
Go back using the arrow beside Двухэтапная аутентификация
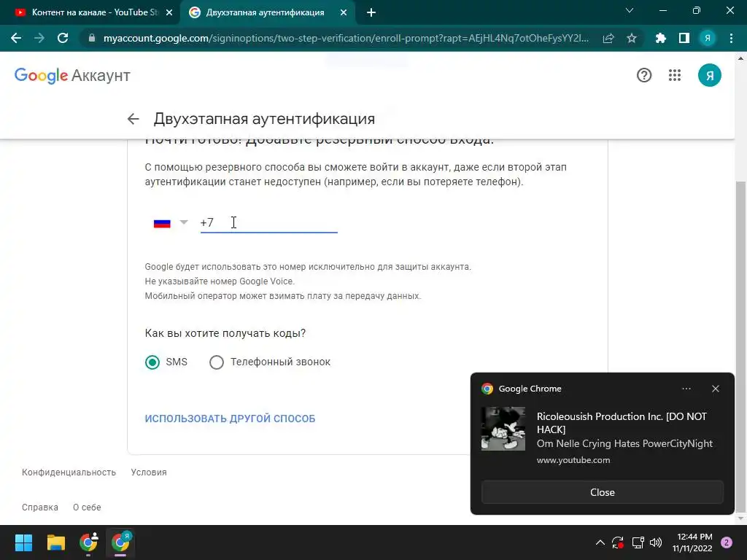pos(133,119)
